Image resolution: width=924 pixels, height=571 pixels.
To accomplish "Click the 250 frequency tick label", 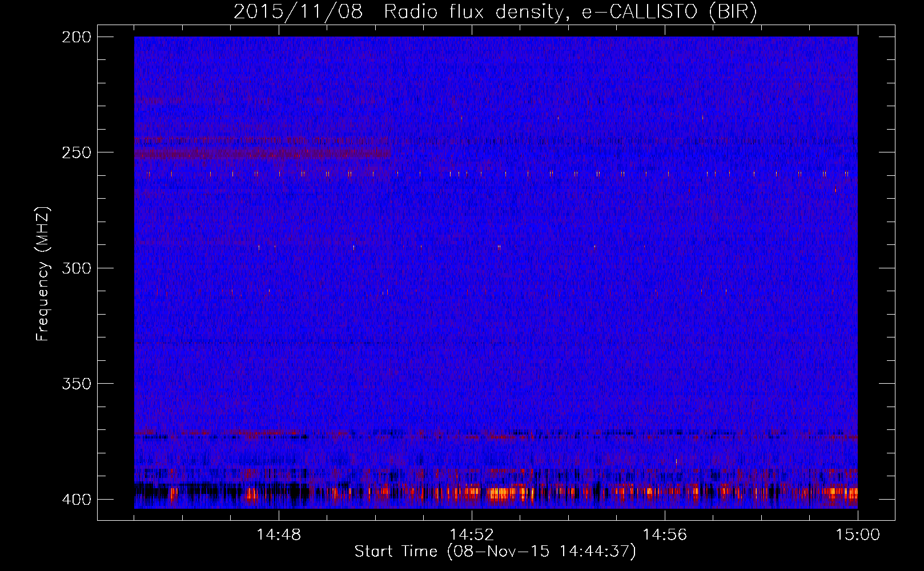I will [76, 152].
